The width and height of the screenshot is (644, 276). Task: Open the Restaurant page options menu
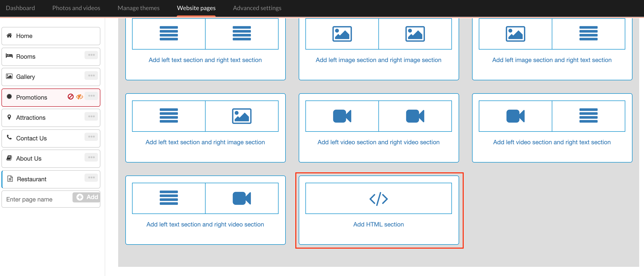coord(91,178)
